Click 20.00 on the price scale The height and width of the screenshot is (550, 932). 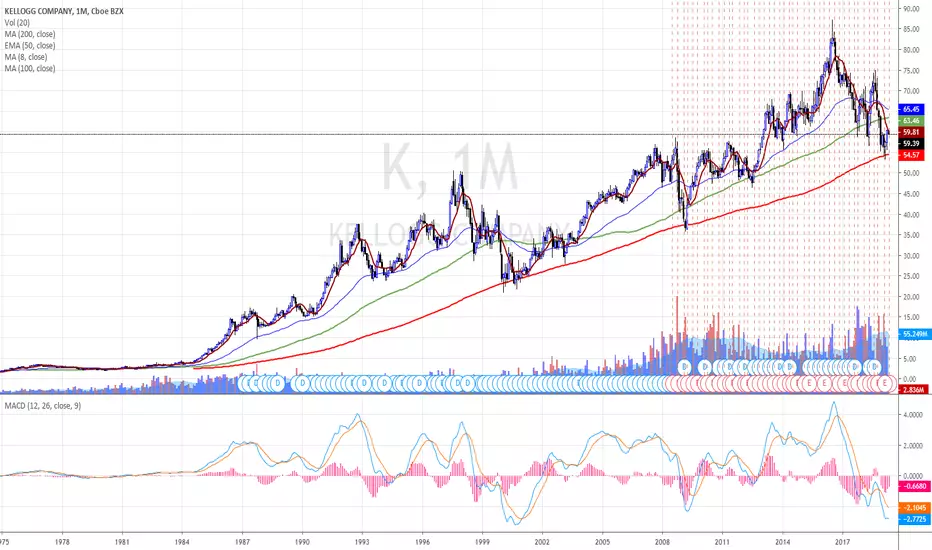[x=911, y=297]
